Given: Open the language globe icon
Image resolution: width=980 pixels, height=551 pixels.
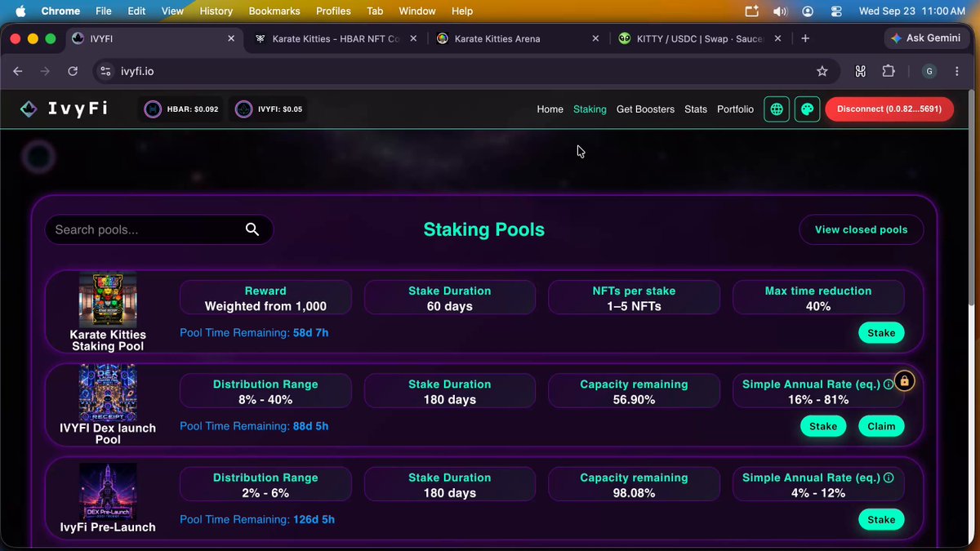Looking at the screenshot, I should point(777,109).
